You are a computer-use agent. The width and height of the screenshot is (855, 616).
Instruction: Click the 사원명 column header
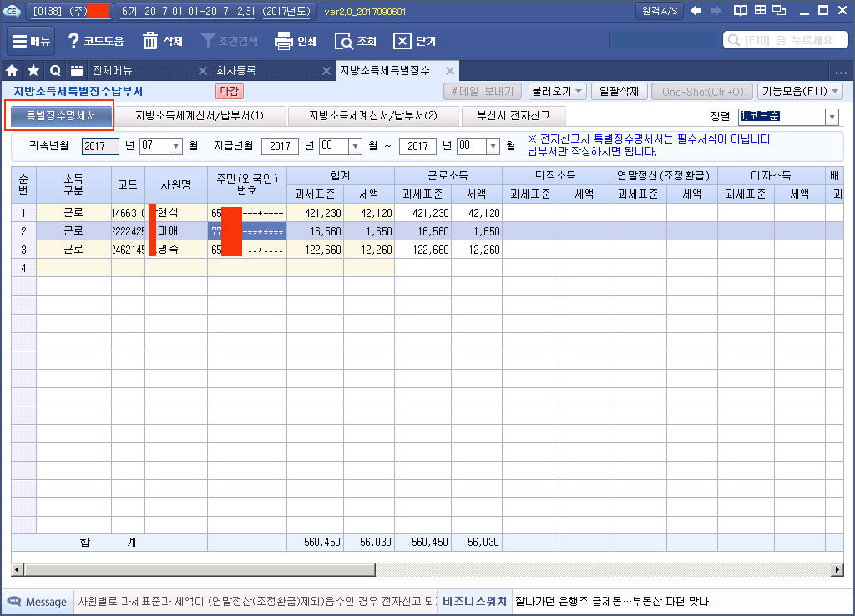pyautogui.click(x=175, y=184)
